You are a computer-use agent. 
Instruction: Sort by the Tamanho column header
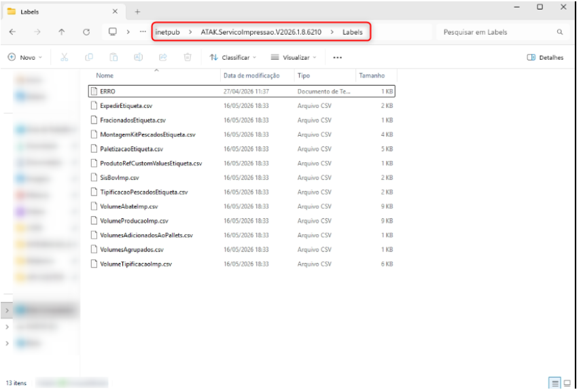372,75
